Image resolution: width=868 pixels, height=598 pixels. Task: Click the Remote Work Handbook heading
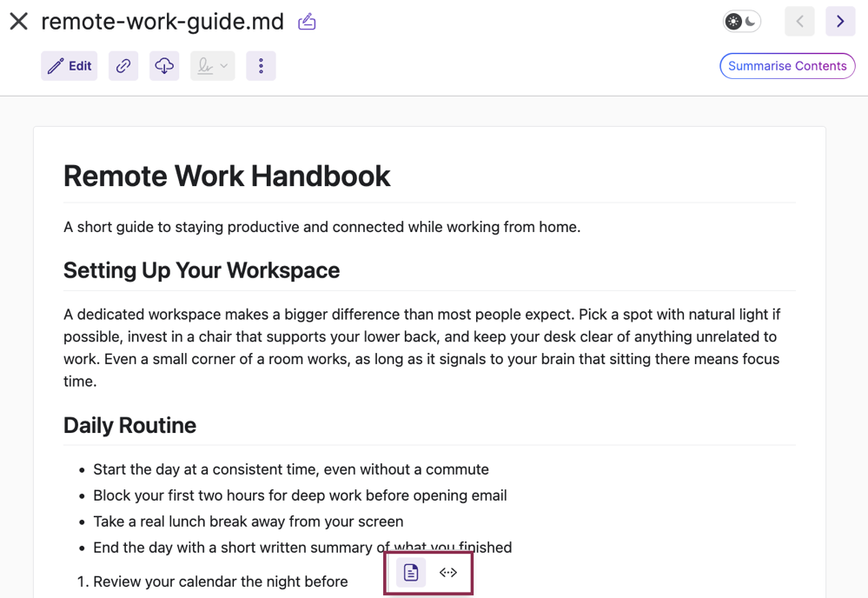(x=227, y=176)
